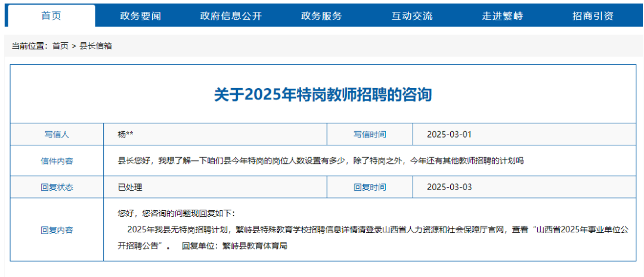This screenshot has width=644, height=277.
Task: Click the 已处理 reply status value
Action: point(130,187)
